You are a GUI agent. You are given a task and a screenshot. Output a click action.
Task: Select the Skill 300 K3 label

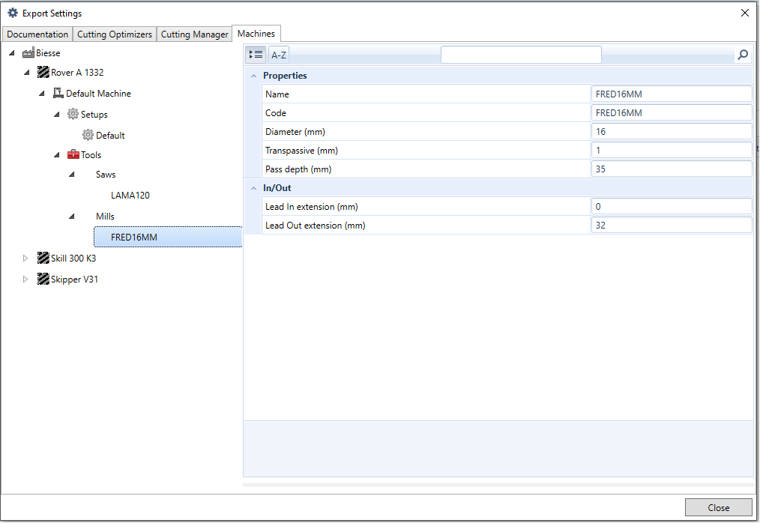73,258
